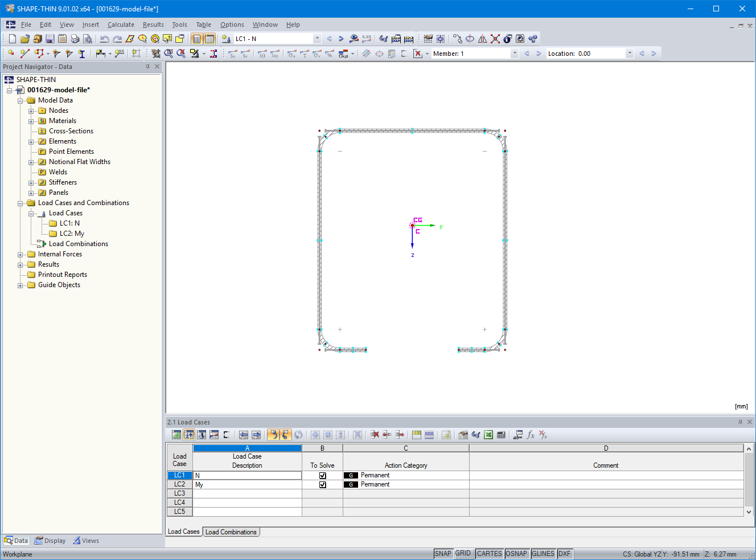756x560 pixels.
Task: Click the mirror tool icon
Action: (x=482, y=39)
